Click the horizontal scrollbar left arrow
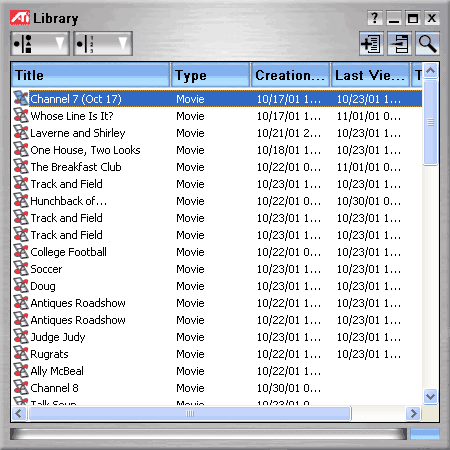Viewport: 450px width, 450px height. click(19, 414)
